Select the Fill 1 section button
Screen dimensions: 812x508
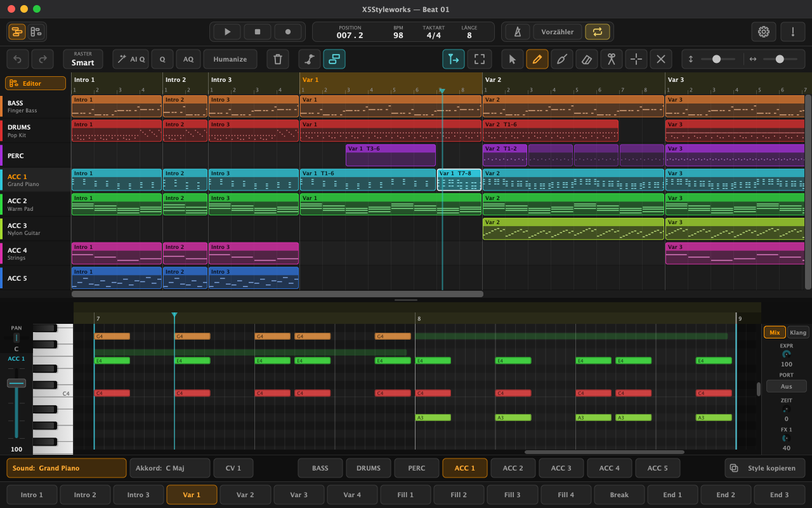point(405,495)
